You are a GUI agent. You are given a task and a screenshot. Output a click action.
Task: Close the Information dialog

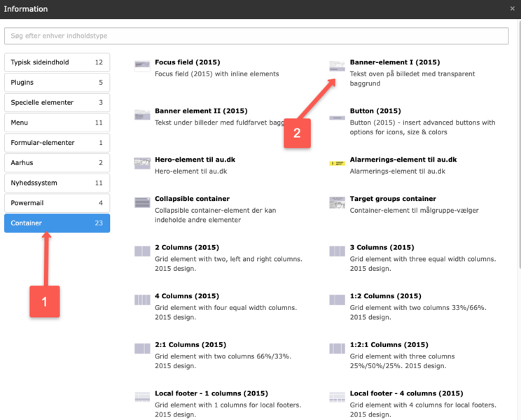tap(513, 8)
